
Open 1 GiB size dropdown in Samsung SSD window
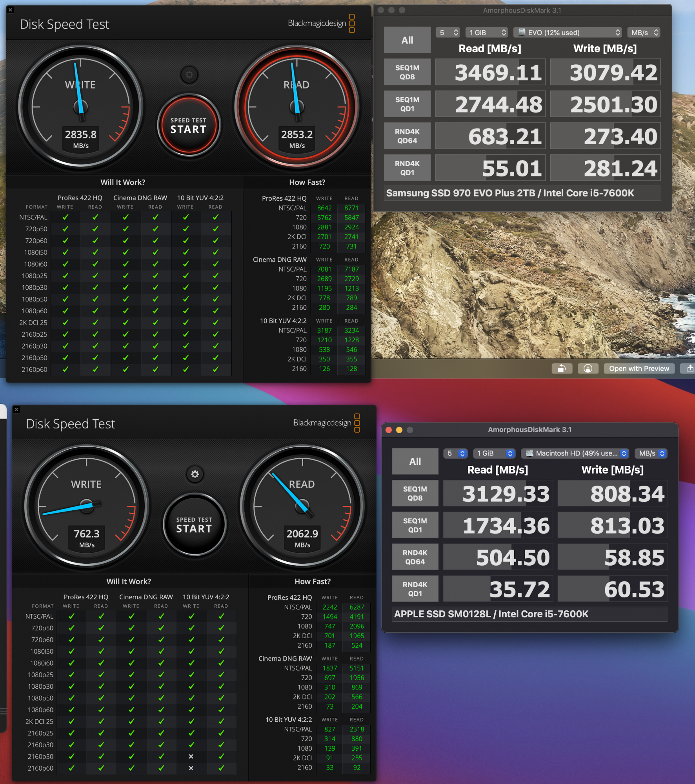pos(487,33)
